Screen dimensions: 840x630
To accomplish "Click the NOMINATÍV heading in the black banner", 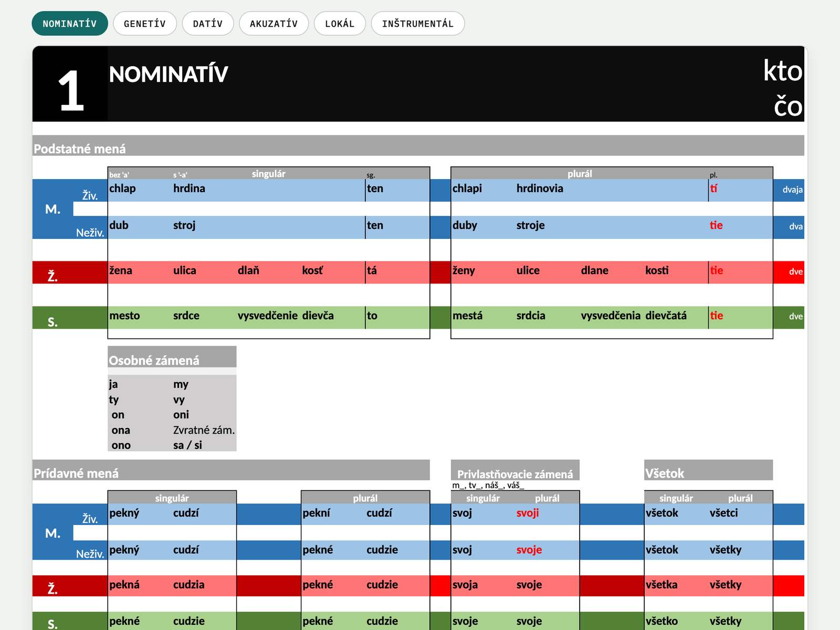I will (x=169, y=74).
